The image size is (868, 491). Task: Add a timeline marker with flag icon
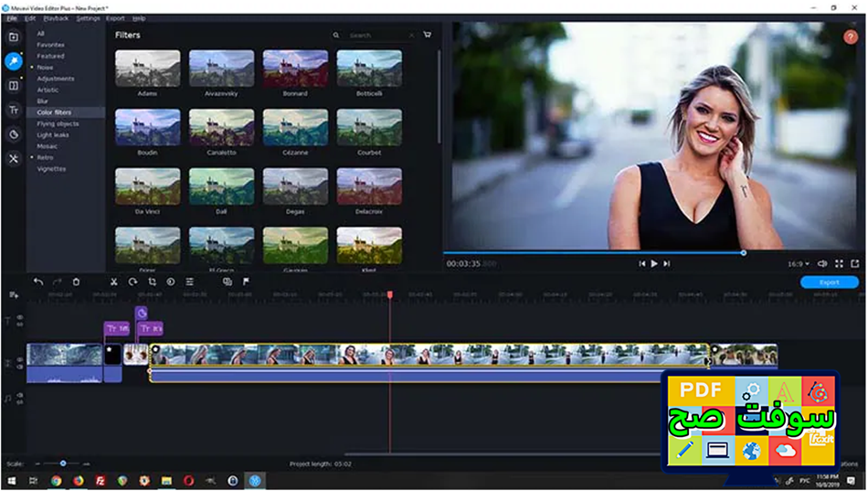pyautogui.click(x=247, y=282)
